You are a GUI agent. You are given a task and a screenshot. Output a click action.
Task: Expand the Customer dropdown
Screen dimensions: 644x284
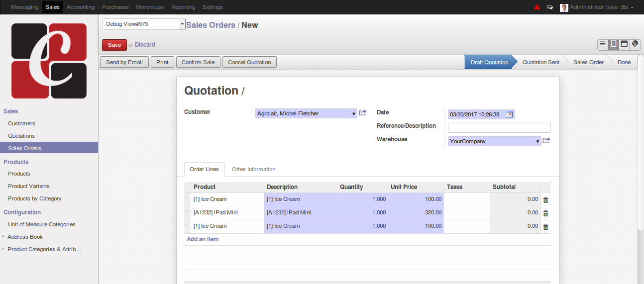(x=306, y=113)
